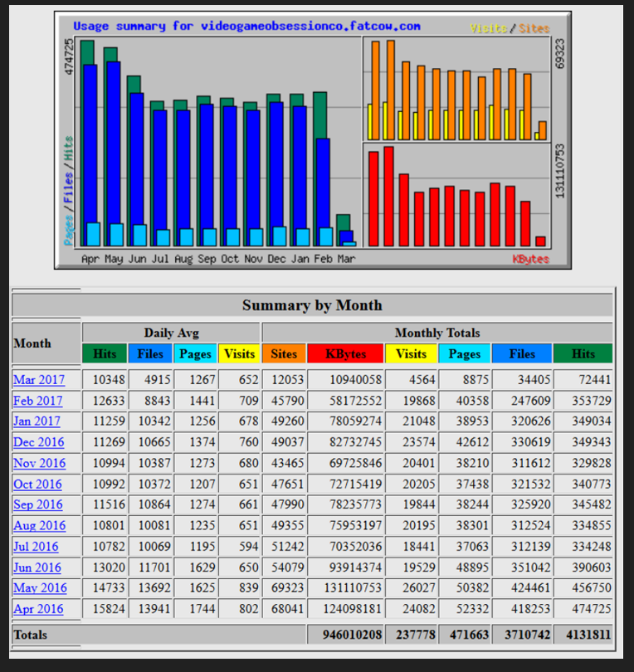The height and width of the screenshot is (672, 634).
Task: Click the total Hits value 4131811
Action: click(583, 635)
